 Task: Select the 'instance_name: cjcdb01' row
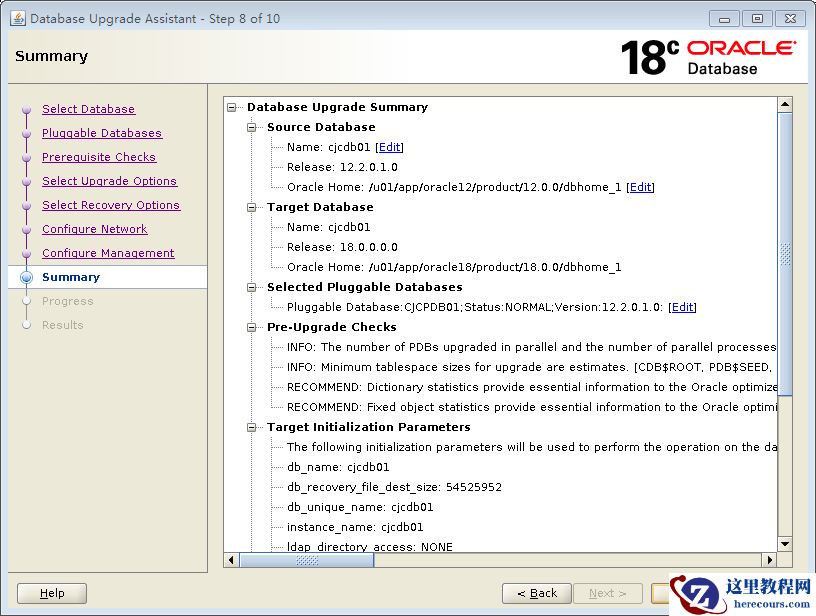pos(355,528)
